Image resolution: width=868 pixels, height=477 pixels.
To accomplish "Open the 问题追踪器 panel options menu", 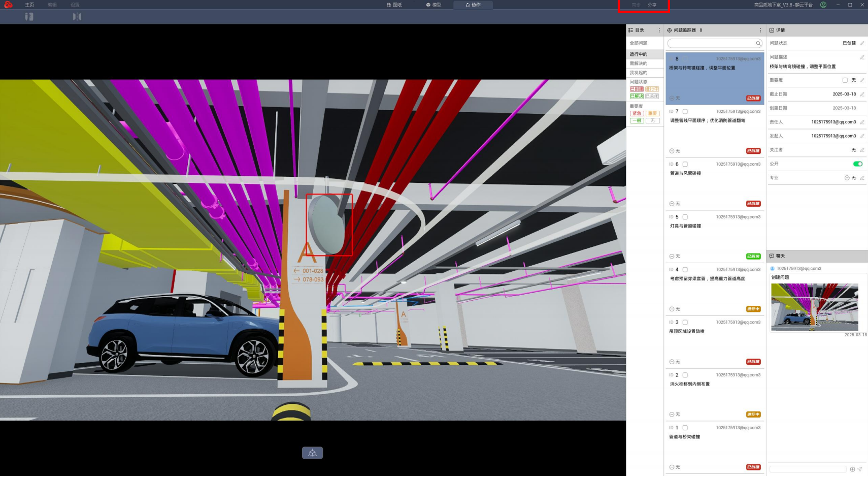I will click(x=760, y=30).
